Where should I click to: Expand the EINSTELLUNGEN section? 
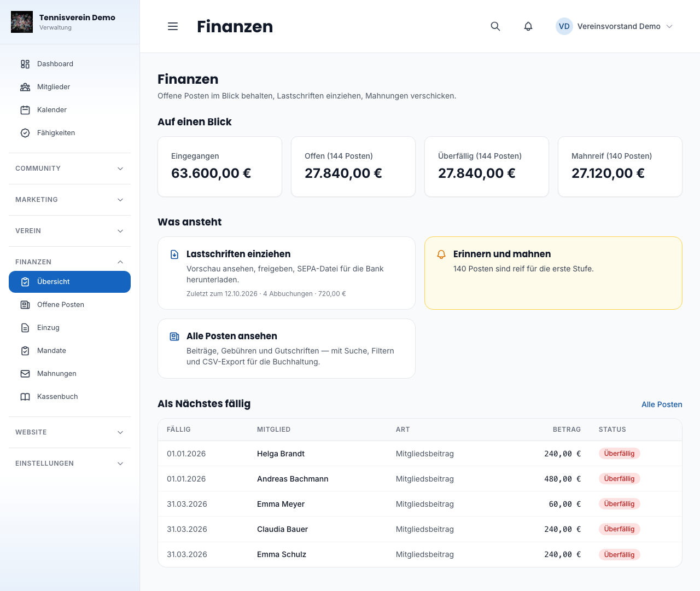click(x=69, y=463)
